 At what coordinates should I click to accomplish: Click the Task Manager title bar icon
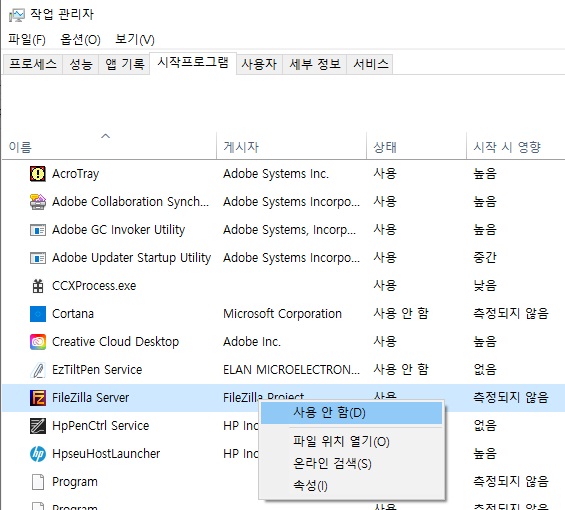[17, 15]
